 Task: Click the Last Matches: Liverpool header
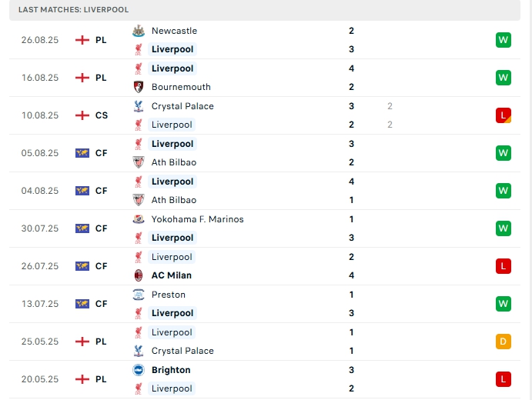(73, 9)
